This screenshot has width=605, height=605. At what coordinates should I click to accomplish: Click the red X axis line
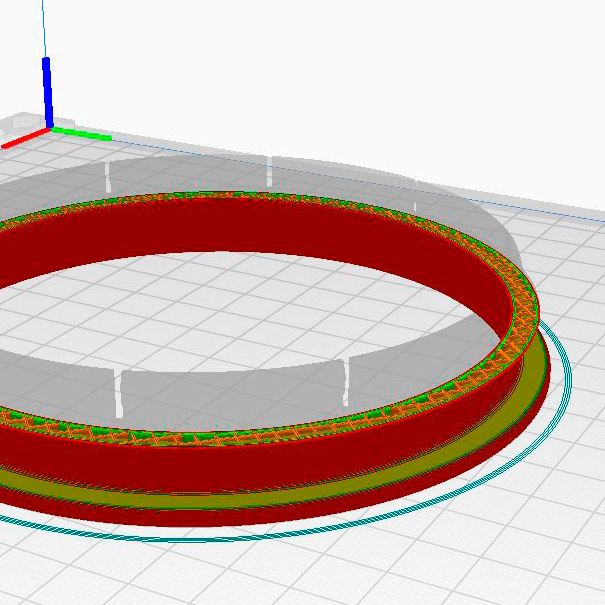click(25, 139)
